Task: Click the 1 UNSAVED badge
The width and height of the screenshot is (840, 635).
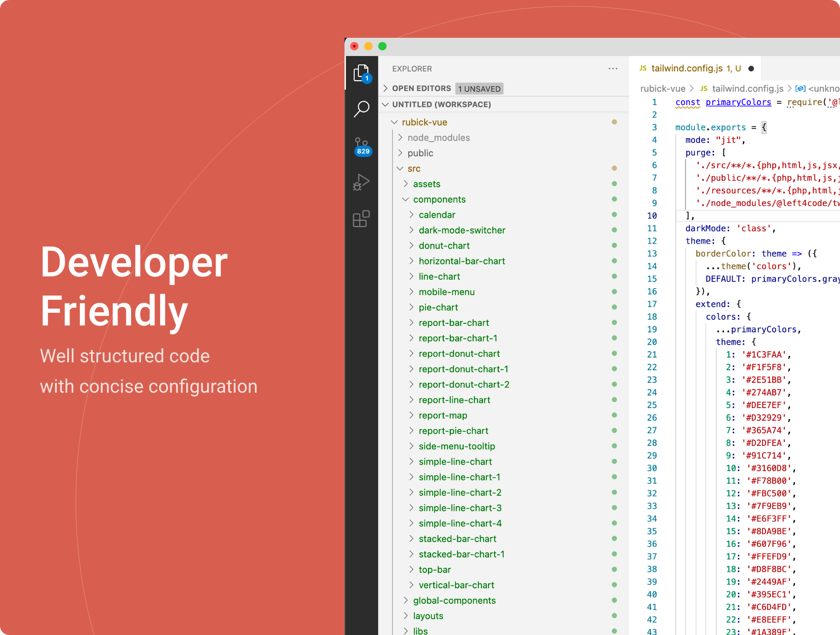Action: 479,89
